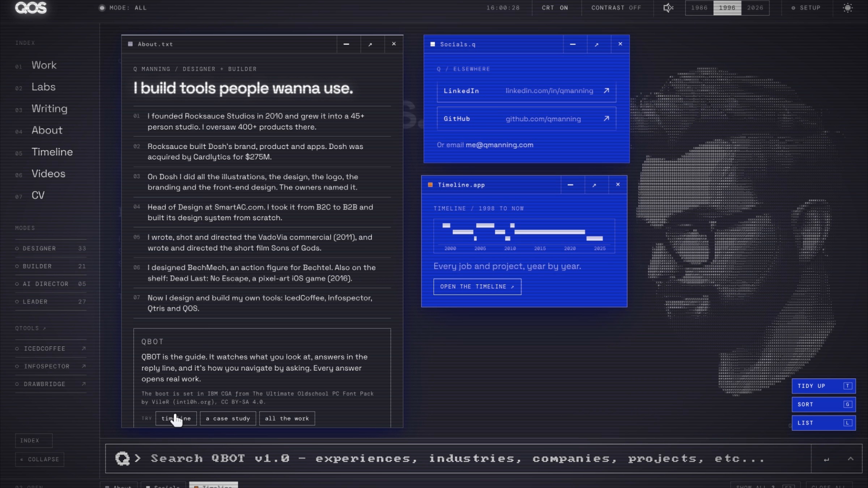Select the DESIGNER mode filter
Image resolution: width=868 pixels, height=488 pixels.
click(51, 248)
